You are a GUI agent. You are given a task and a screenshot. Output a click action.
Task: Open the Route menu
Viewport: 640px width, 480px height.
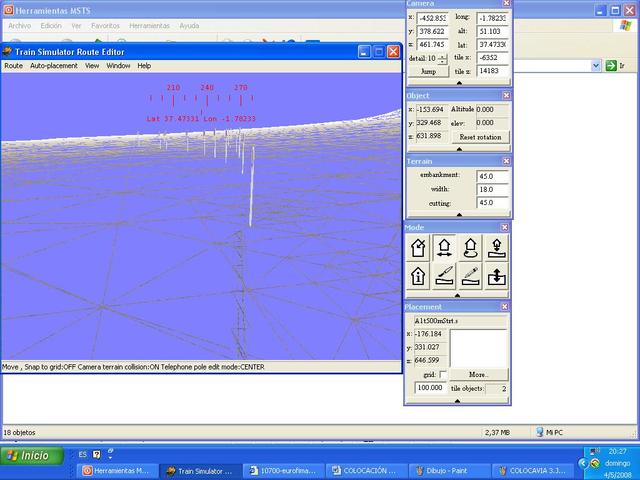click(13, 66)
